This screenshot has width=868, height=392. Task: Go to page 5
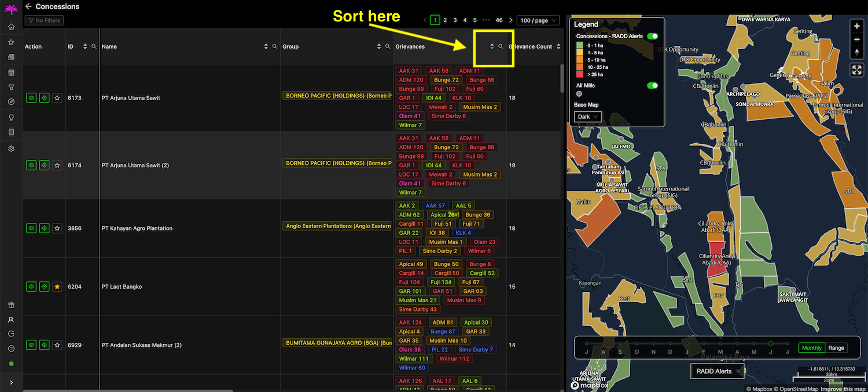(475, 20)
